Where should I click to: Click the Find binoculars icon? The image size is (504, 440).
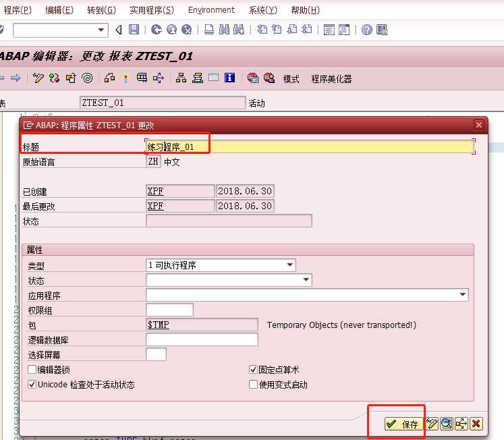(224, 30)
